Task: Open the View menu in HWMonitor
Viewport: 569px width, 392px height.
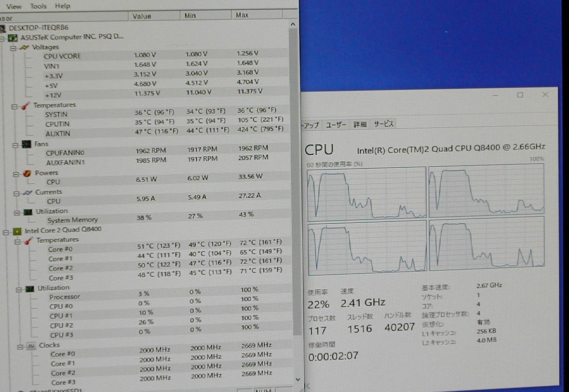Action: [x=14, y=6]
